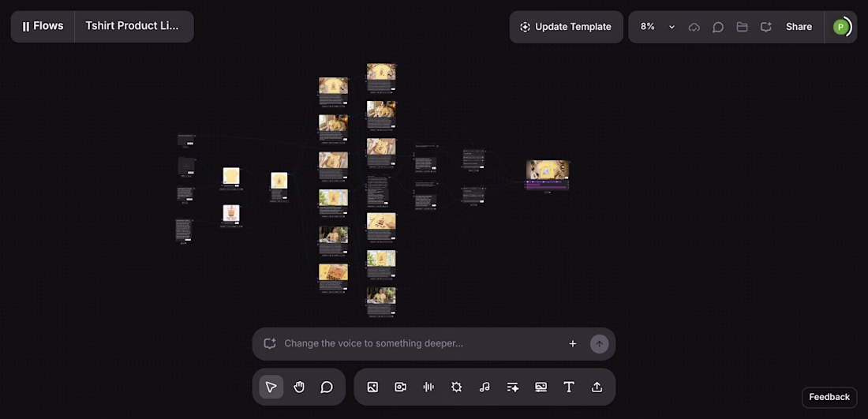Viewport: 868px width, 419px height.
Task: Select the pointer selection tool
Action: tap(271, 387)
